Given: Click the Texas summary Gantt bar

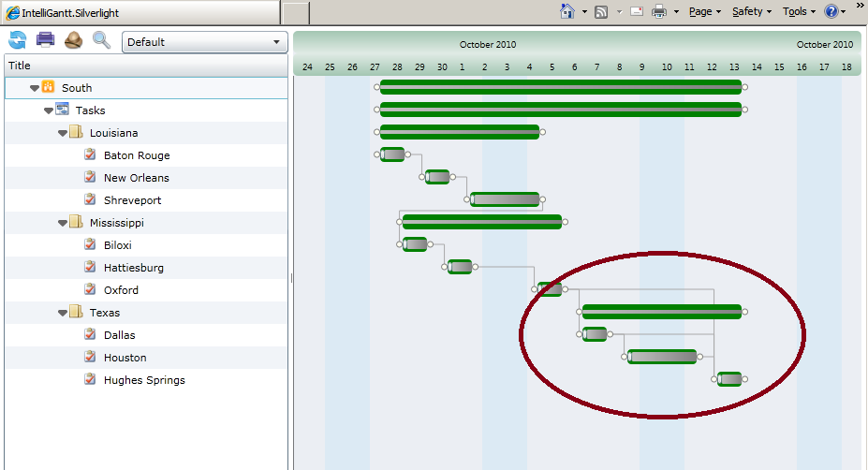Looking at the screenshot, I should (x=661, y=312).
